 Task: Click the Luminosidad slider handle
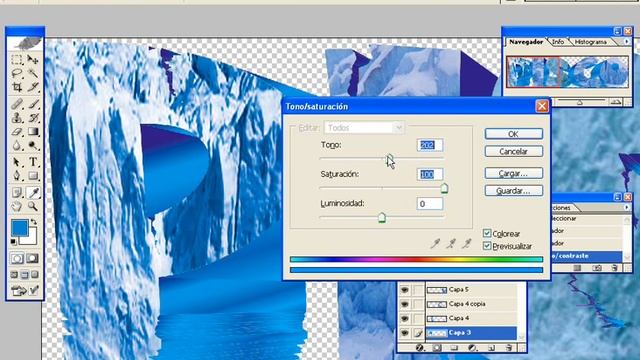coord(382,218)
